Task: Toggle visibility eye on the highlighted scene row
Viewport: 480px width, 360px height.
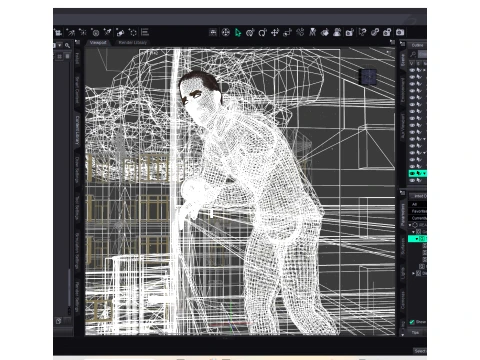Action: click(x=412, y=173)
